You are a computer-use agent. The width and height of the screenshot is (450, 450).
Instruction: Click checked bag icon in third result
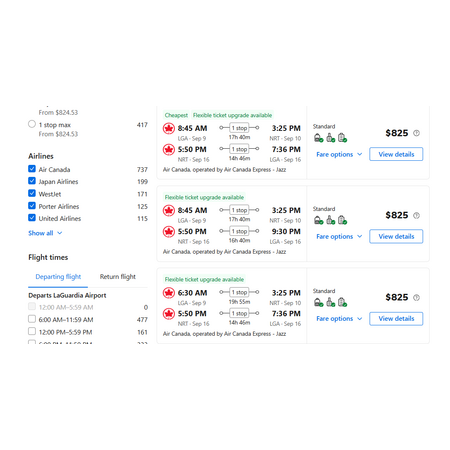point(342,302)
